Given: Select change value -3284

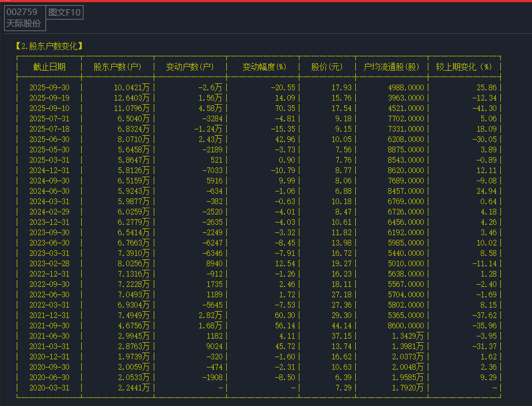Looking at the screenshot, I should 212,118.
